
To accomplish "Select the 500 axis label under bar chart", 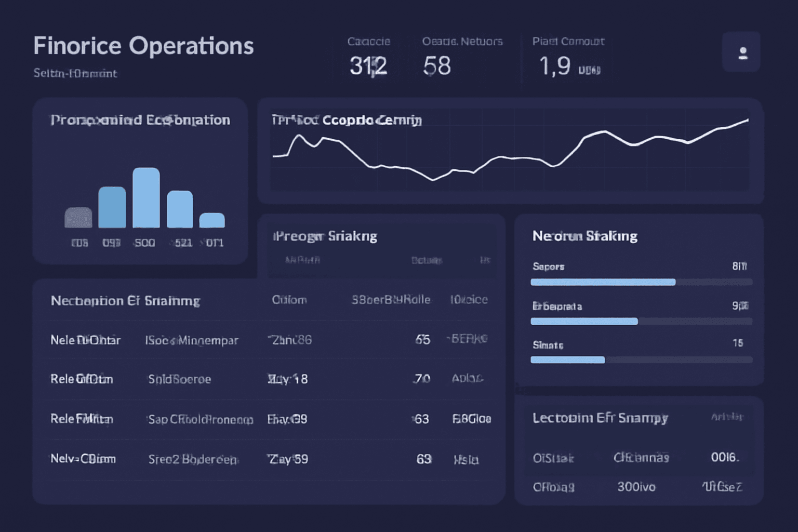I will point(144,243).
